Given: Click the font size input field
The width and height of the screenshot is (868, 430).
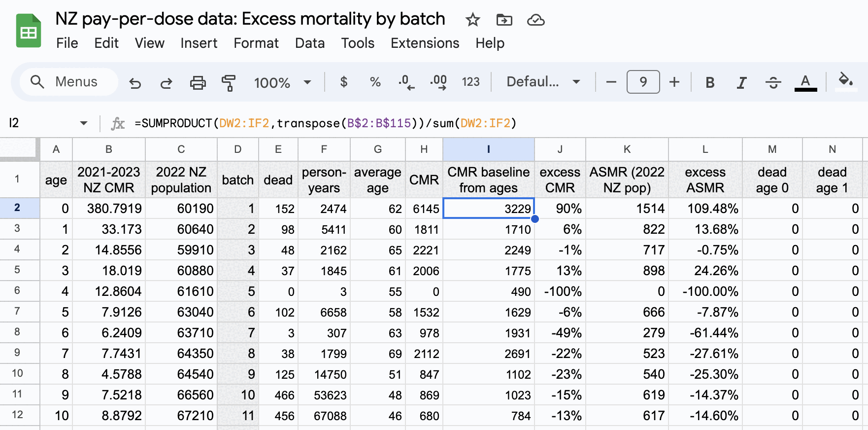Looking at the screenshot, I should tap(643, 82).
